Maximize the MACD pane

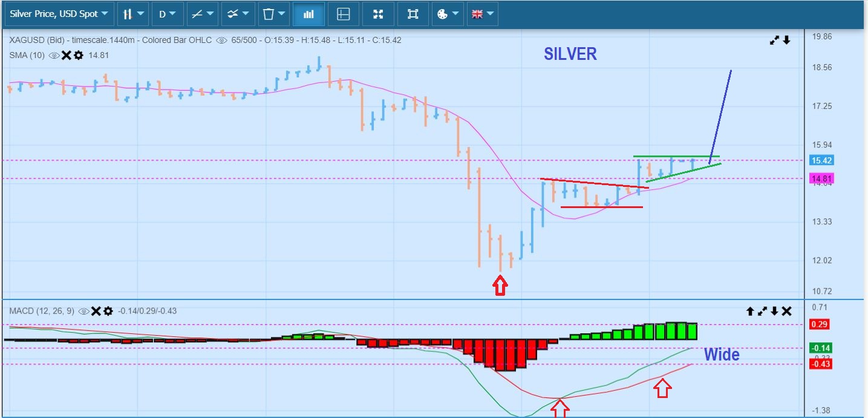click(762, 311)
